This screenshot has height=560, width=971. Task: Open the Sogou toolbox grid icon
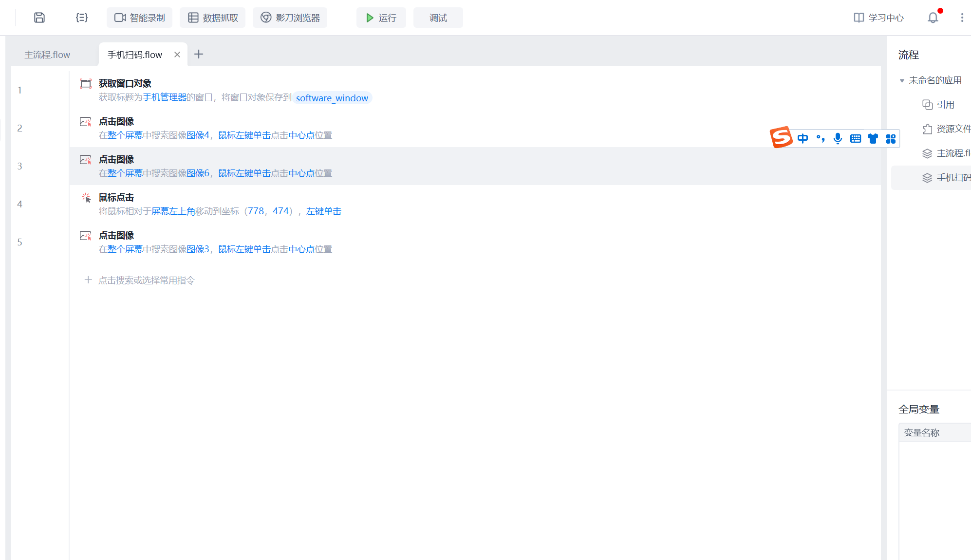[x=891, y=139]
